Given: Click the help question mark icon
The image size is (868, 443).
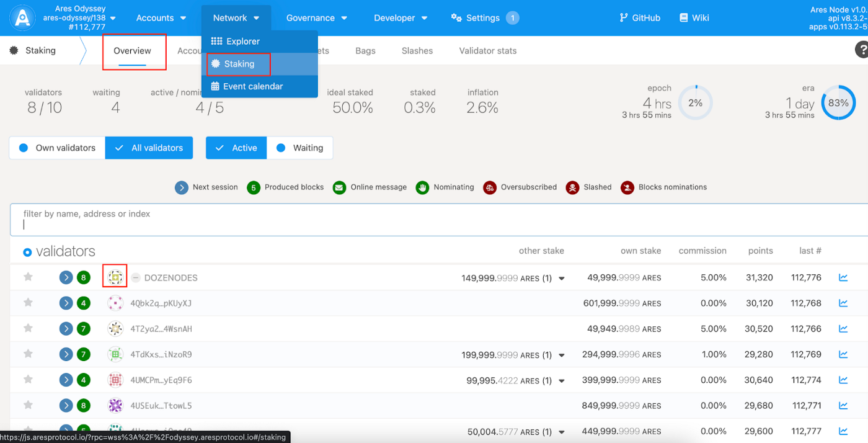Looking at the screenshot, I should [862, 50].
